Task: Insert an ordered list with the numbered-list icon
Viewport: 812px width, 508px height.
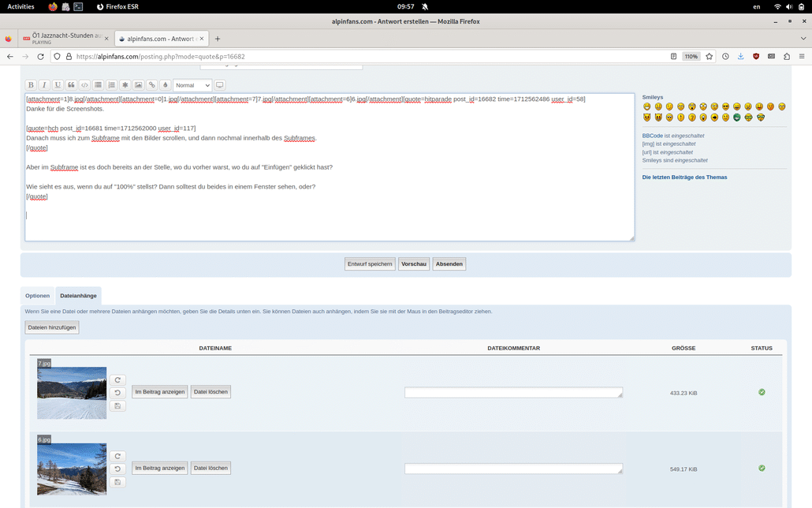Action: pos(110,84)
